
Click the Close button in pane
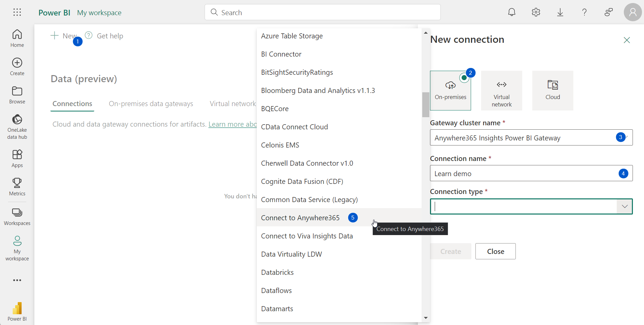[x=496, y=251]
